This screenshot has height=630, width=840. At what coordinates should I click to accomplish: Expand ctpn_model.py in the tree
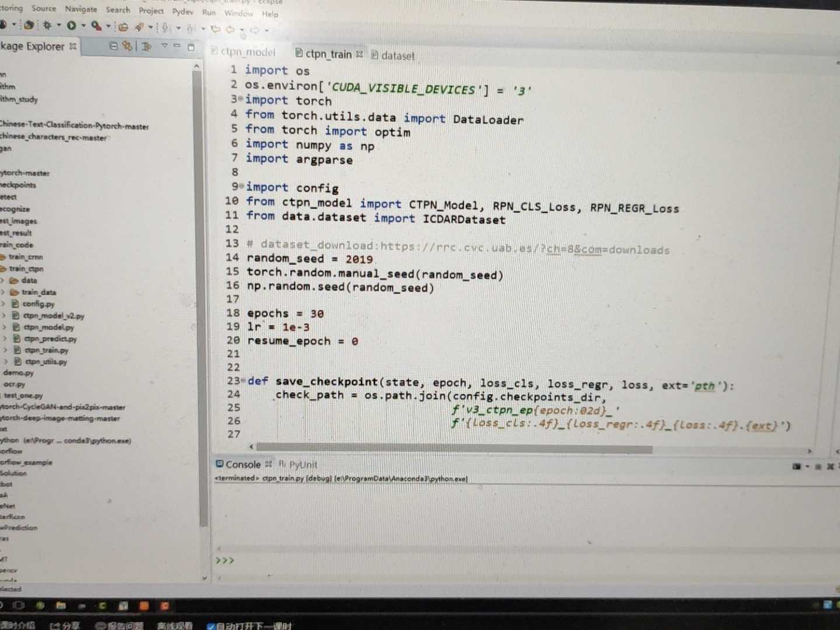[x=4, y=327]
